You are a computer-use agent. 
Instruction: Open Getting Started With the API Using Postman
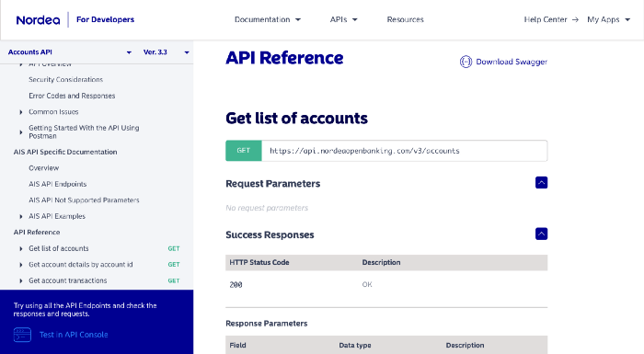[84, 131]
